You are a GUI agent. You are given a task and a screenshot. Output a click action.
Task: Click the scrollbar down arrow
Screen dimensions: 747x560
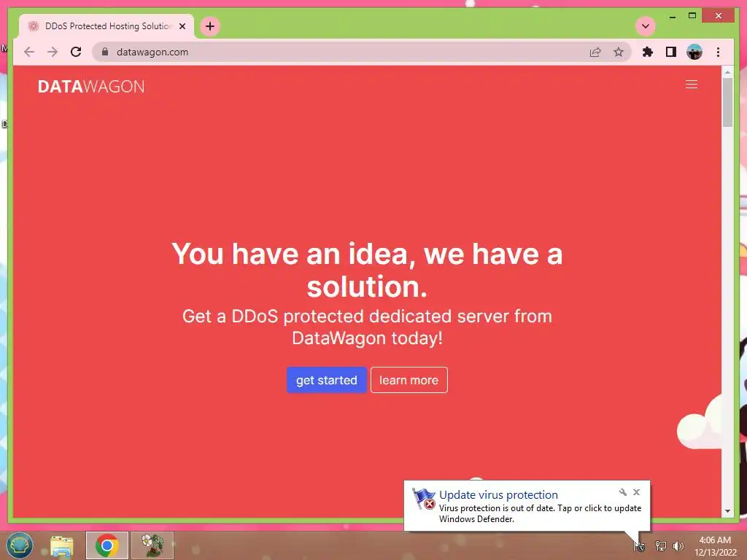[727, 511]
